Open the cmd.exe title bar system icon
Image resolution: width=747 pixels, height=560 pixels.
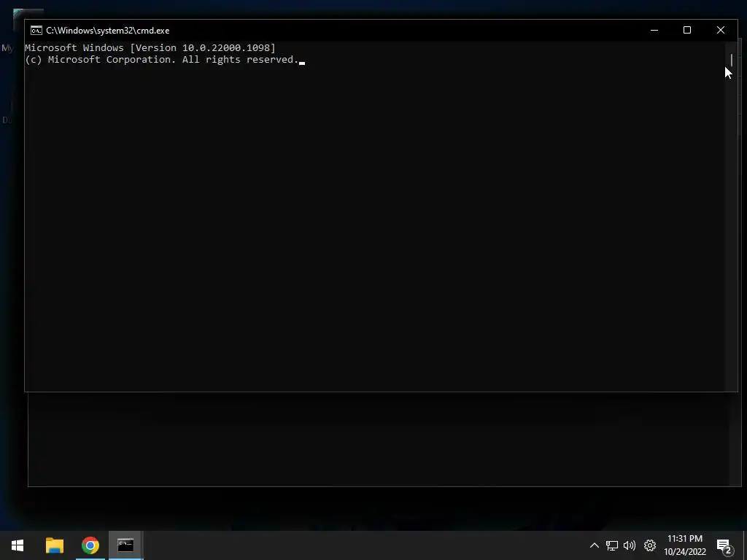pos(36,31)
